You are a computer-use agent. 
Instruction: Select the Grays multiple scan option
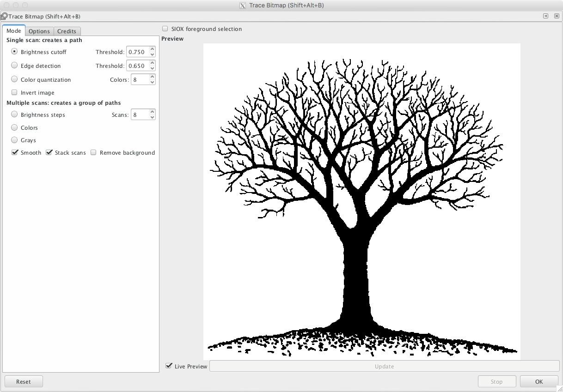[14, 140]
